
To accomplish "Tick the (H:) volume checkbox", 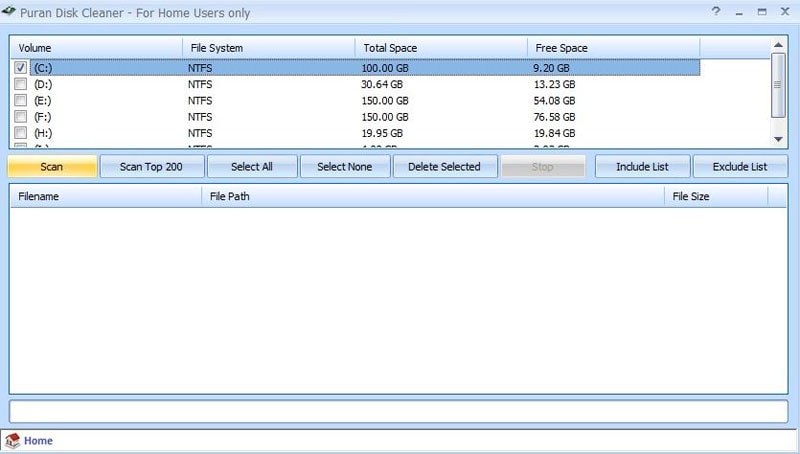I will (x=20, y=133).
